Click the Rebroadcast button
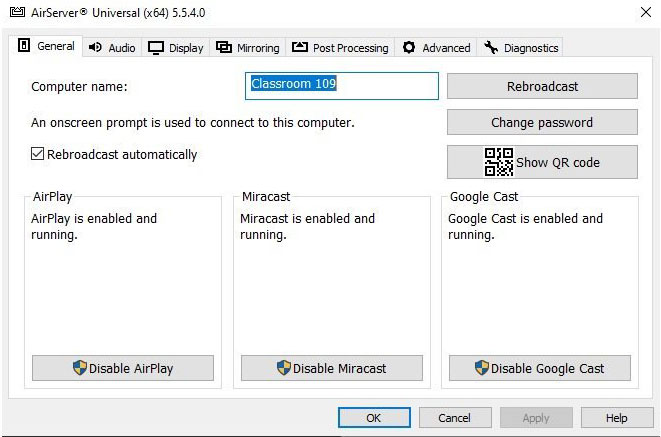This screenshot has height=437, width=661. 542,86
